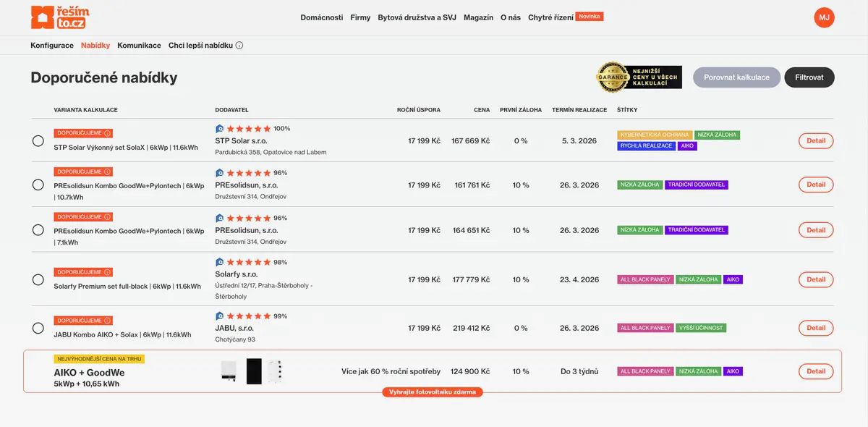Open the Filtrovat filter options
The image size is (868, 427).
pyautogui.click(x=809, y=77)
